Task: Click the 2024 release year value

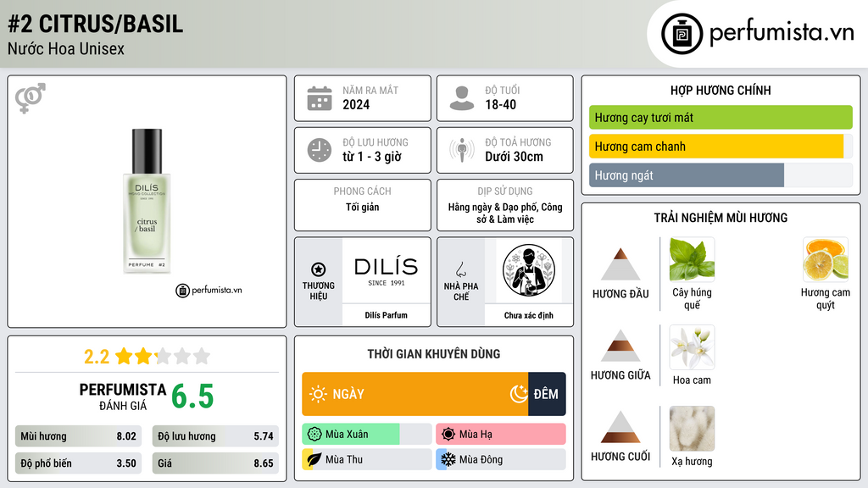Action: (x=356, y=104)
